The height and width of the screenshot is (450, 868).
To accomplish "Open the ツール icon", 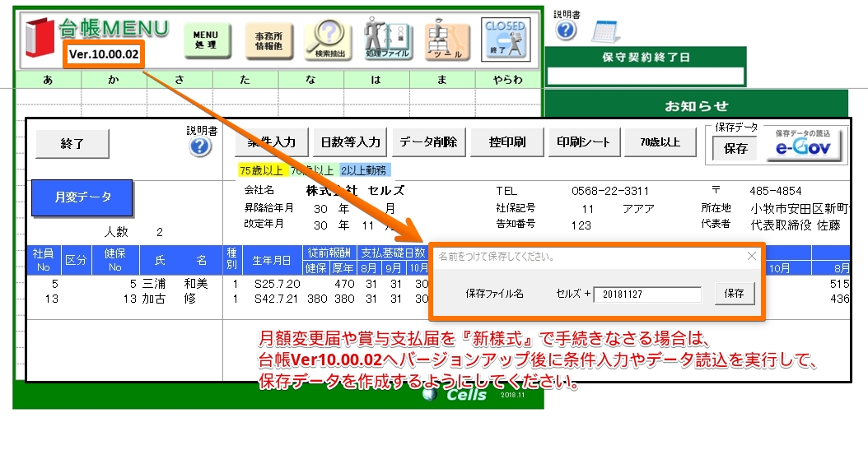I will coord(447,39).
